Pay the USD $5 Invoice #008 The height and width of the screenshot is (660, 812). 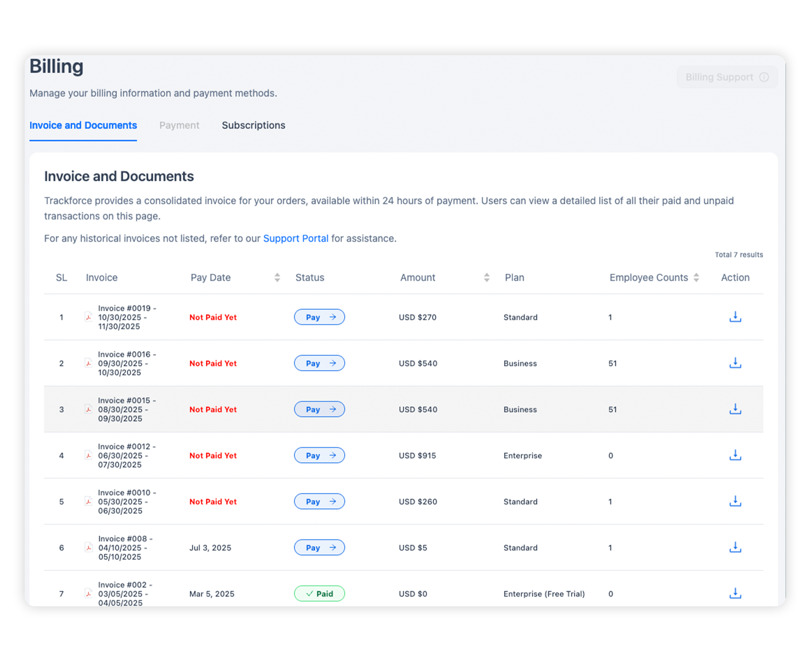[x=319, y=548]
